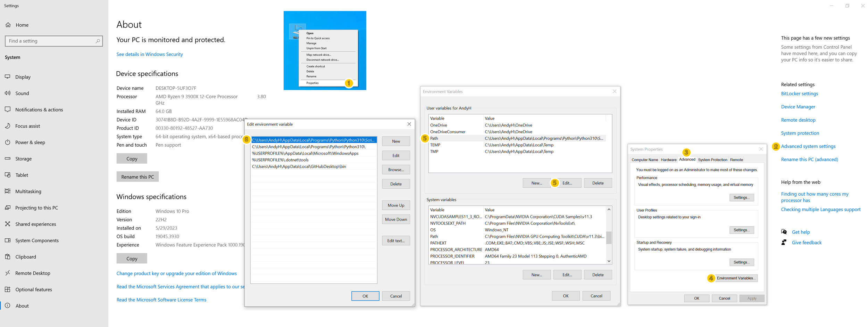Click New in Edit environment variable dialog
The width and height of the screenshot is (868, 327).
pos(396,141)
